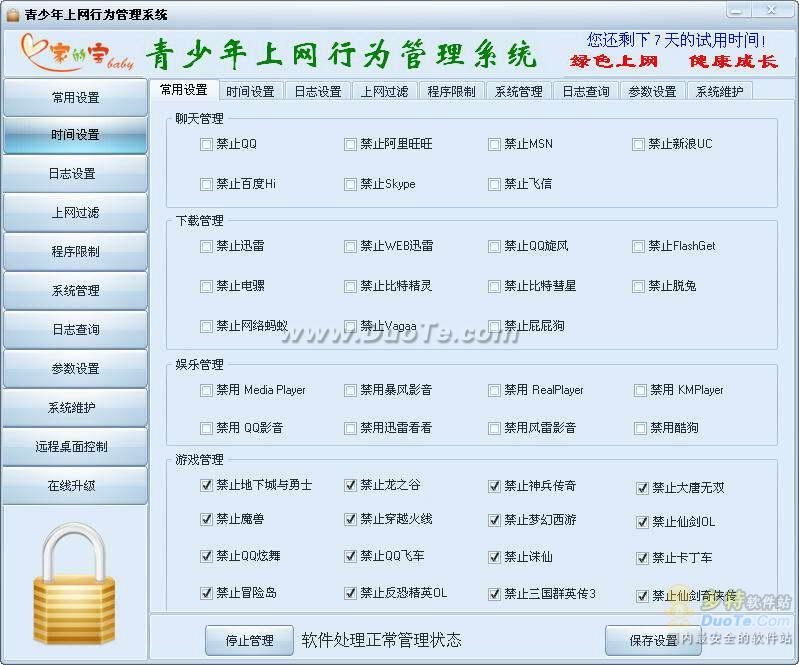Toggle the 禁止魔兽 checkbox
Screen dimensions: 799x665
(x=206, y=520)
